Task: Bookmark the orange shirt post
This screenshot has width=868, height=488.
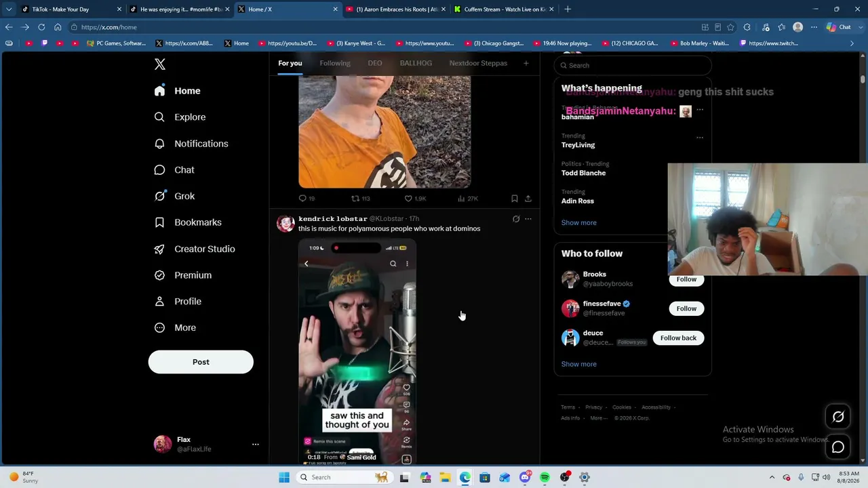Action: (515, 199)
